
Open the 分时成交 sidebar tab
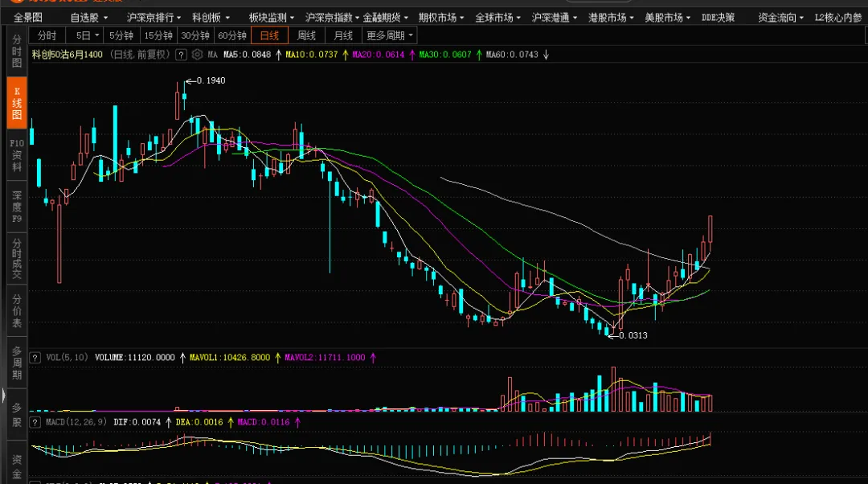point(17,259)
